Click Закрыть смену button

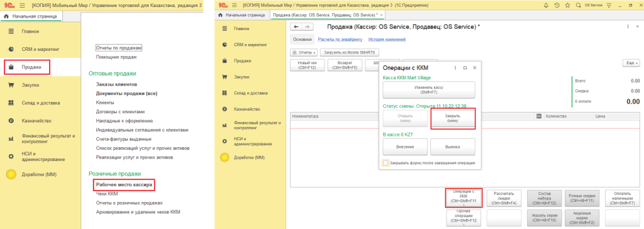pos(453,118)
